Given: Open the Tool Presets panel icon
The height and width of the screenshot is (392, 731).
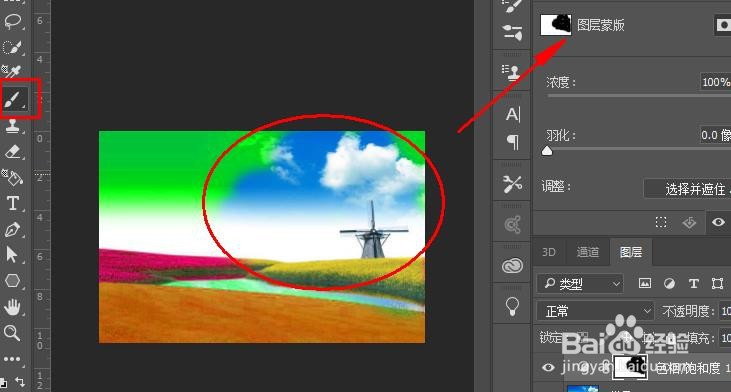Looking at the screenshot, I should pos(512,184).
